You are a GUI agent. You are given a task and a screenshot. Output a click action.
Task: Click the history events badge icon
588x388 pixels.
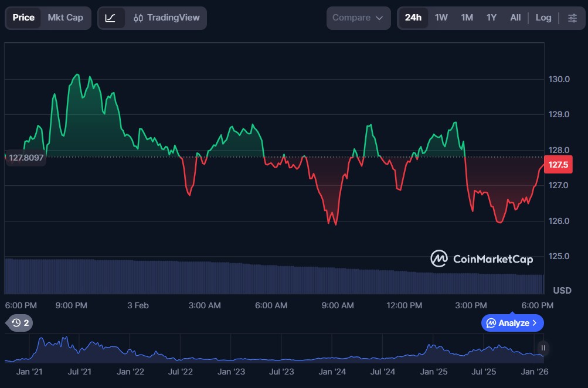click(21, 323)
